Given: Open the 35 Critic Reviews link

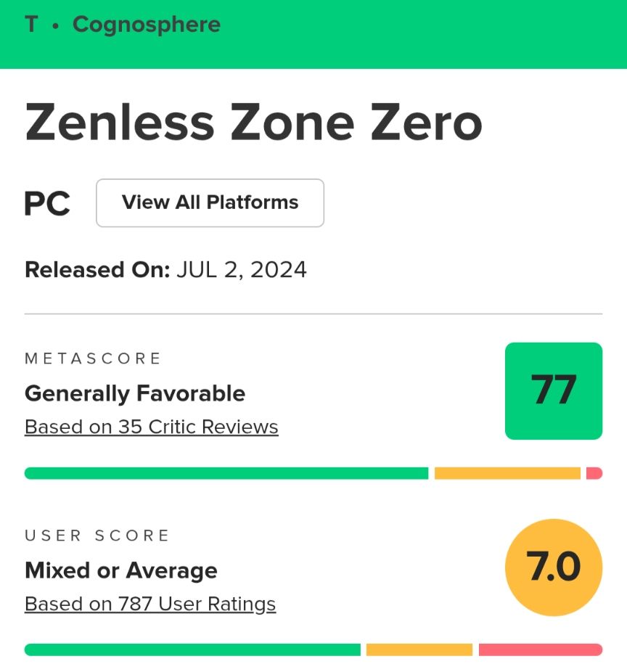Looking at the screenshot, I should [x=151, y=427].
